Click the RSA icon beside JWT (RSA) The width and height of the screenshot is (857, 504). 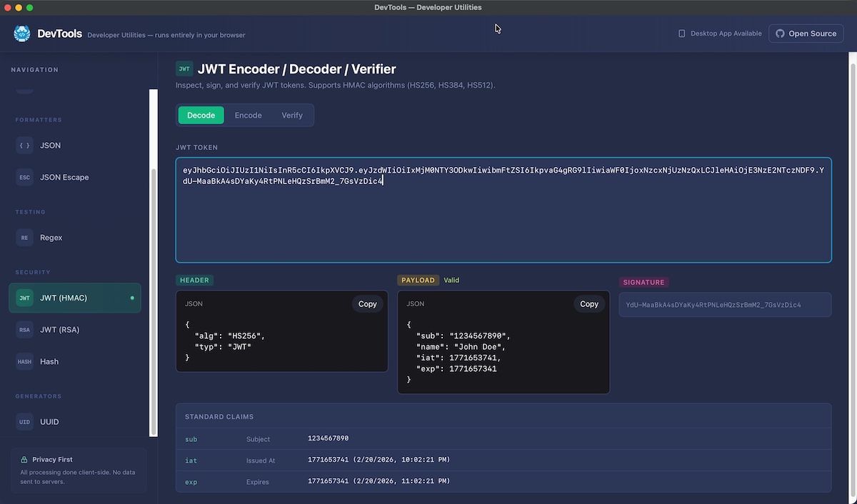[25, 330]
